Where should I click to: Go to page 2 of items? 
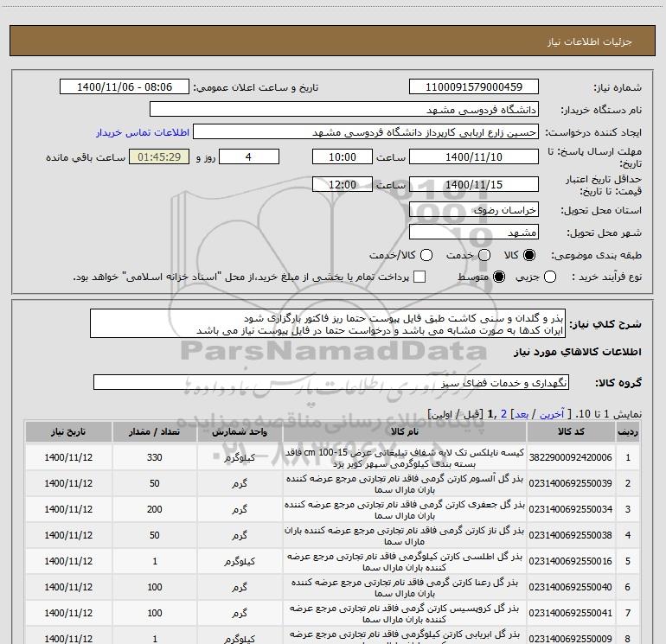click(x=503, y=414)
